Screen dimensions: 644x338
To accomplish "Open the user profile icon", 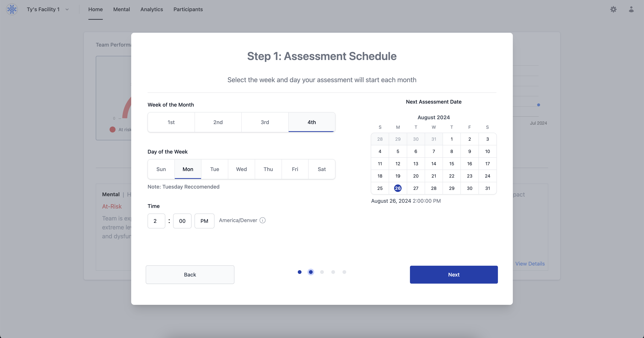I will tap(631, 9).
